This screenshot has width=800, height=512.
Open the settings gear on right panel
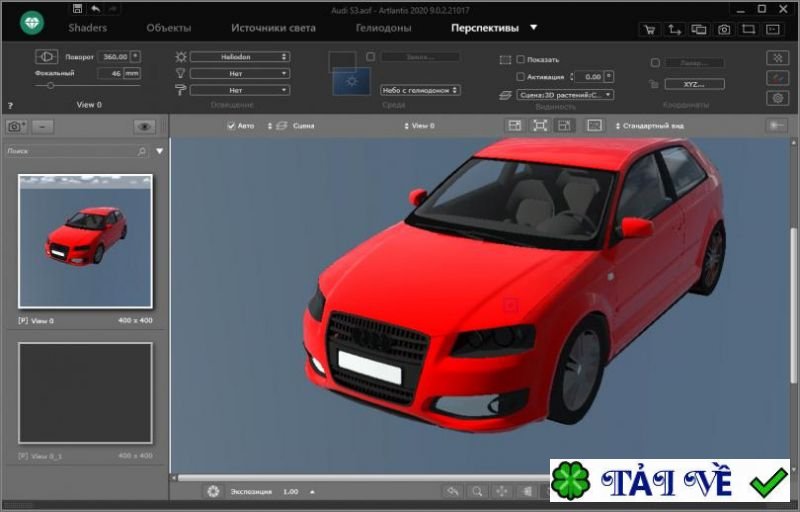[x=776, y=98]
